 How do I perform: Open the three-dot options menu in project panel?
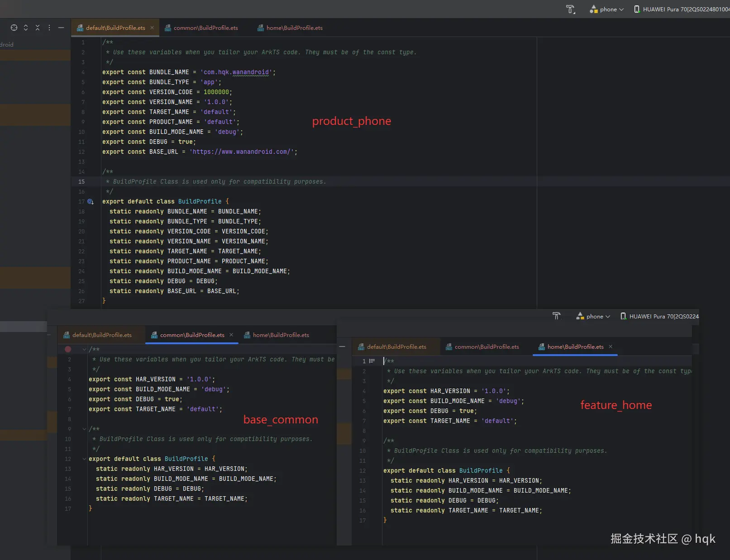[49, 28]
